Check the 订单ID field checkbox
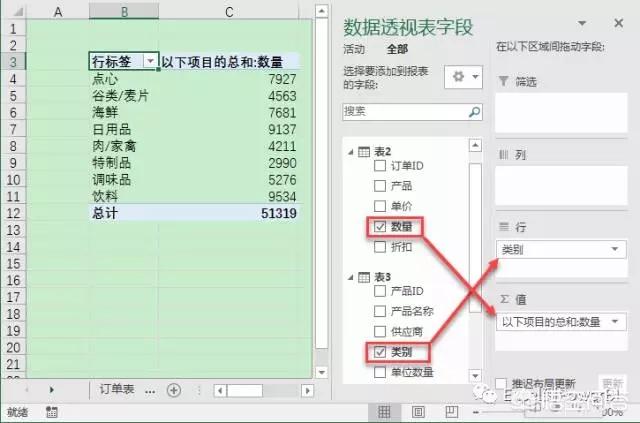The height and width of the screenshot is (423, 640). [380, 166]
